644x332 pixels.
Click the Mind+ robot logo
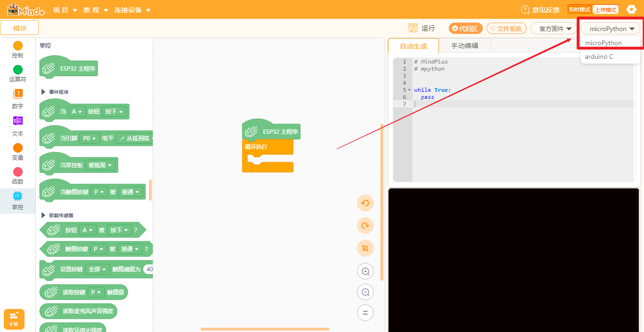click(26, 9)
